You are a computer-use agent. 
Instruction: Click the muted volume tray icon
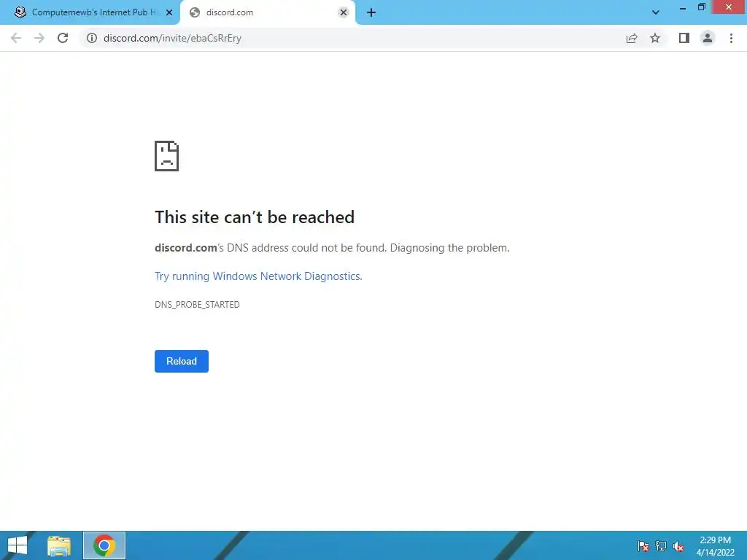coord(678,545)
